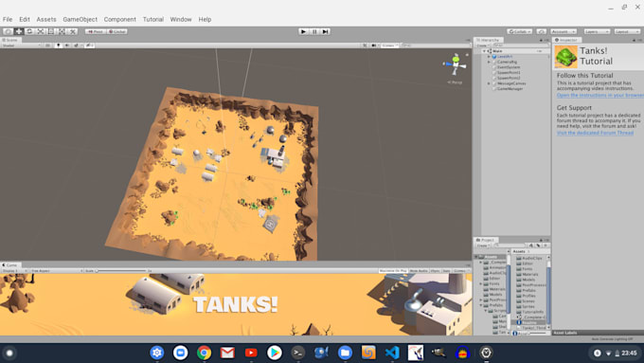
Task: Open the GameObject menu
Action: 80,19
